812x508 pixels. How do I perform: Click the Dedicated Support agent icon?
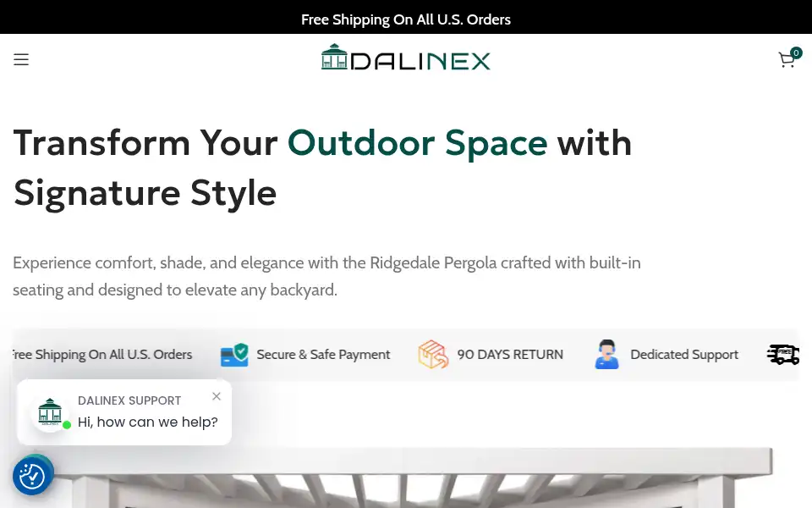click(x=606, y=355)
